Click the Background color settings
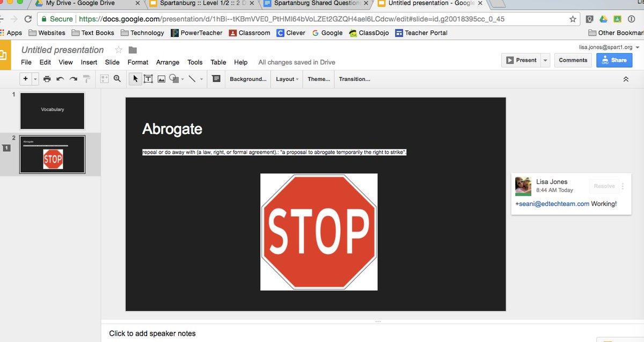644x342 pixels. pos(247,79)
